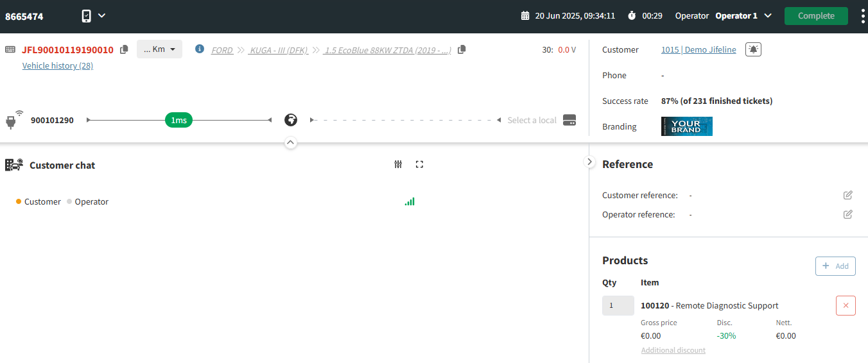The height and width of the screenshot is (363, 868).
Task: Click the globe internet connection icon
Action: pyautogui.click(x=291, y=120)
